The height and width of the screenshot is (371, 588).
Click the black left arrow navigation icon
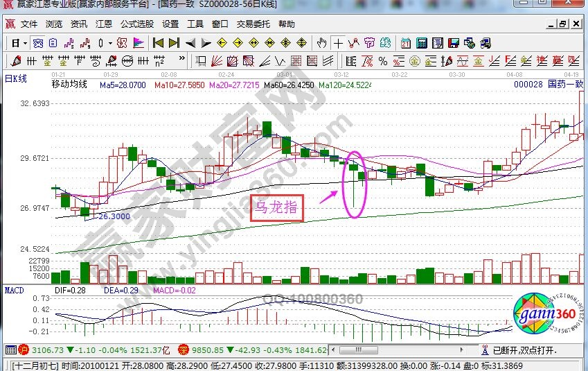(x=190, y=43)
